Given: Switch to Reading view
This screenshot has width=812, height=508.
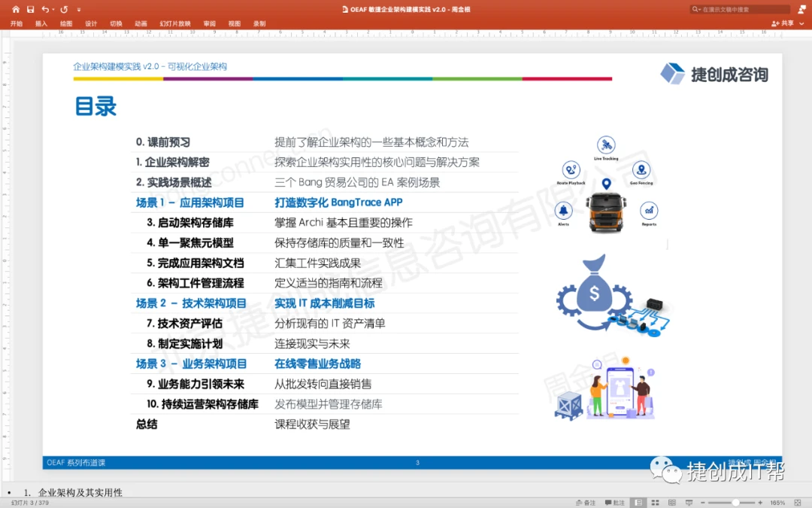Looking at the screenshot, I should pos(672,503).
